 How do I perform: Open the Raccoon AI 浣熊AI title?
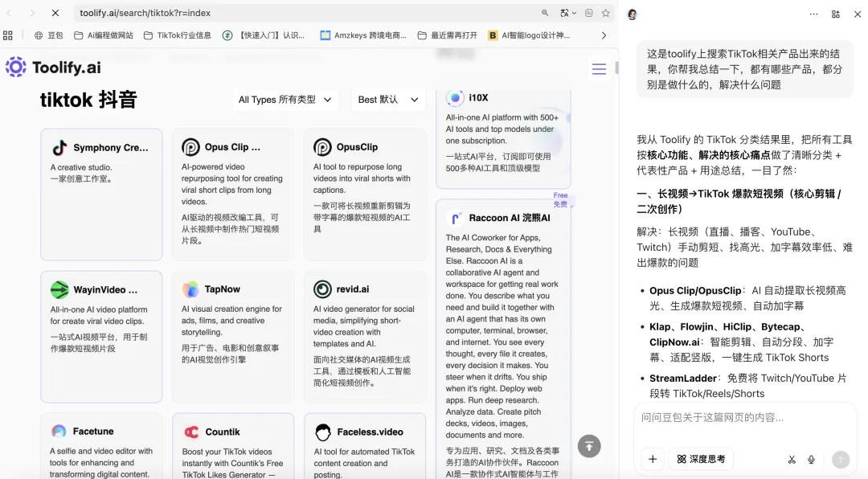point(510,218)
